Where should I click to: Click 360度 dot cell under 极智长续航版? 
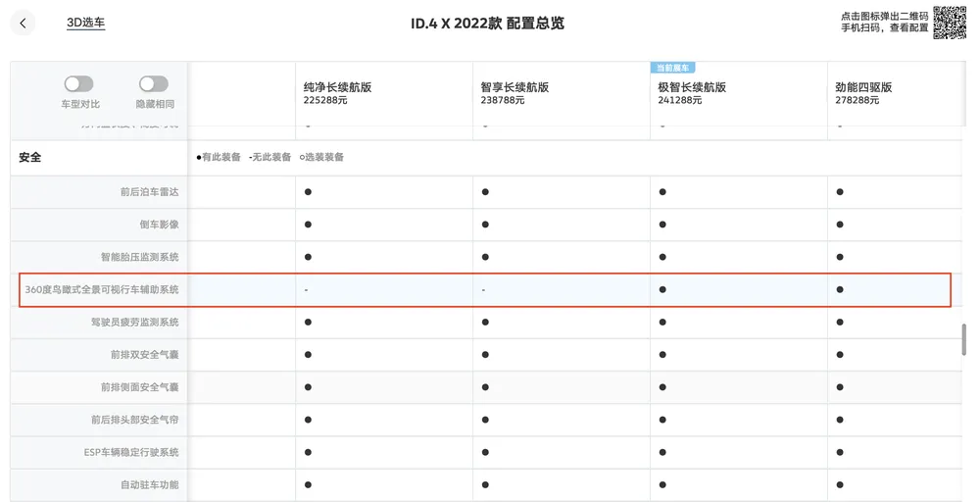click(662, 289)
